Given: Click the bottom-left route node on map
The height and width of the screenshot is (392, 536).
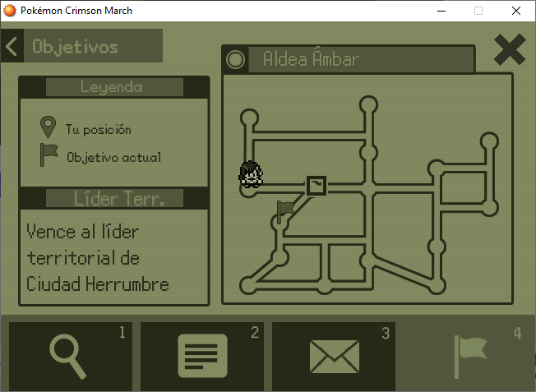Looking at the screenshot, I should click(x=248, y=285).
